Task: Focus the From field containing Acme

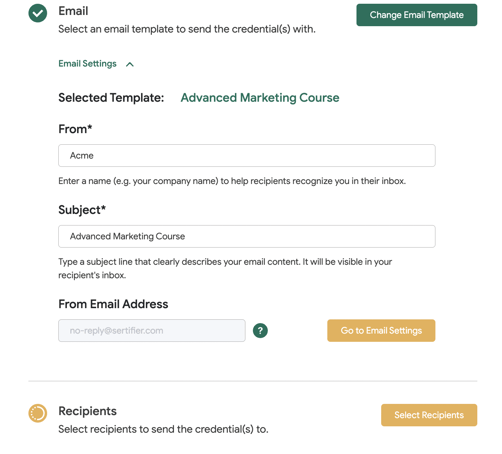Action: pos(247,155)
